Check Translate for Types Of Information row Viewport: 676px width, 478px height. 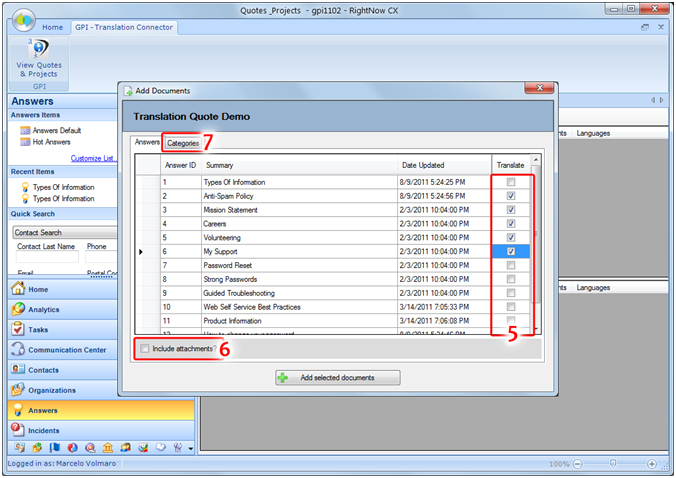(x=511, y=182)
